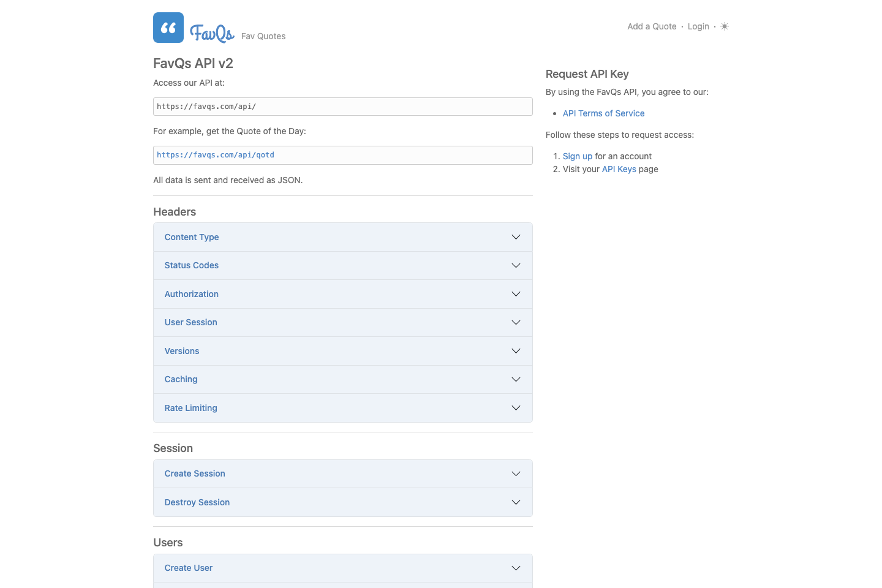Toggle dark mode with the sun icon
This screenshot has height=588, width=882.
tap(724, 26)
